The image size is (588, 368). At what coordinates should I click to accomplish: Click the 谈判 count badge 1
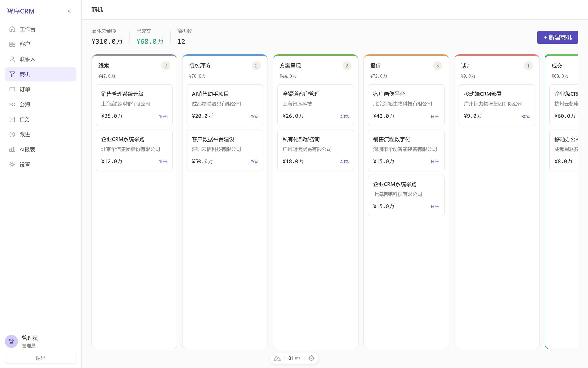(x=528, y=66)
